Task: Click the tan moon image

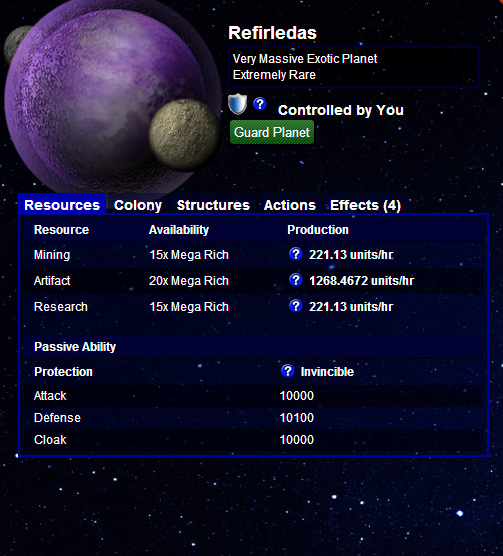Action: point(184,135)
